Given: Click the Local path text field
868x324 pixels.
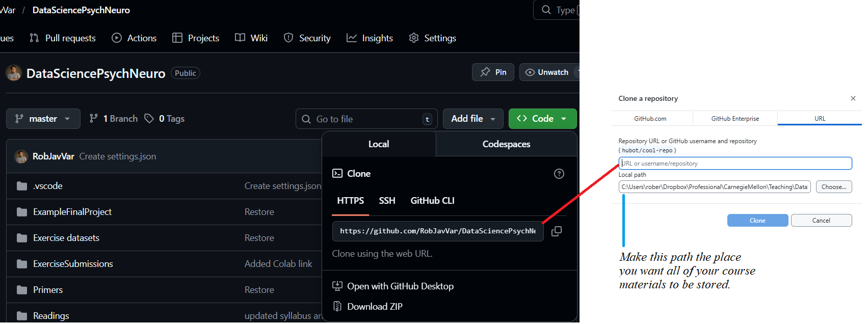Looking at the screenshot, I should pyautogui.click(x=715, y=187).
